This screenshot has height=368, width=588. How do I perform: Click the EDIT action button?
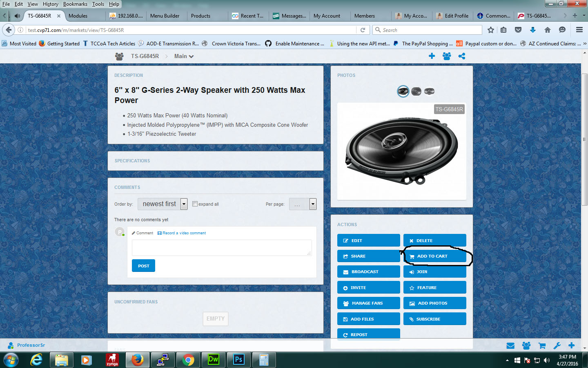pyautogui.click(x=369, y=240)
